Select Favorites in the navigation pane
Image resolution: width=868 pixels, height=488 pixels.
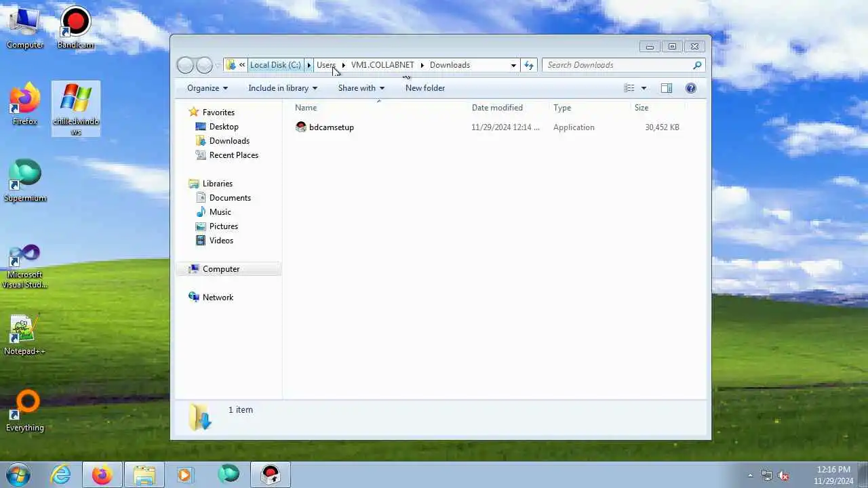218,113
